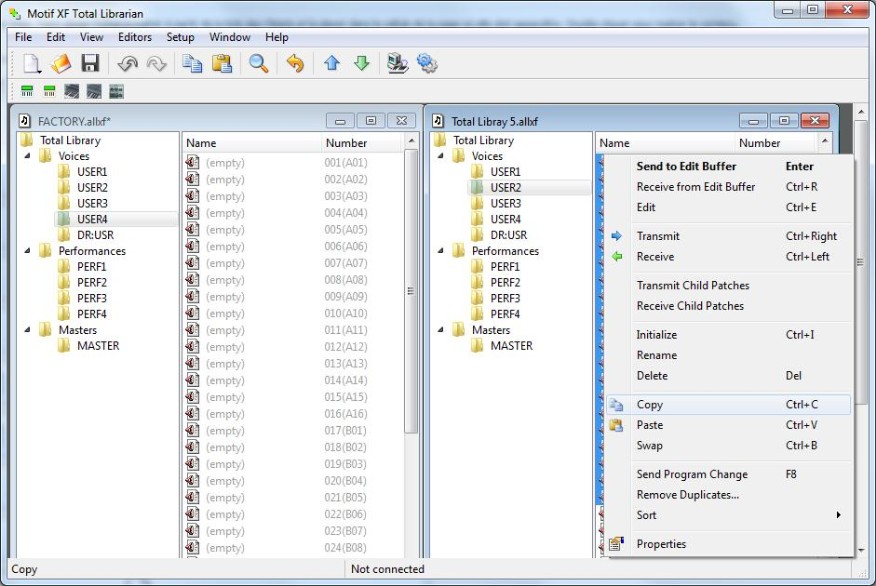
Task: Open the Editors menu
Action: click(135, 37)
